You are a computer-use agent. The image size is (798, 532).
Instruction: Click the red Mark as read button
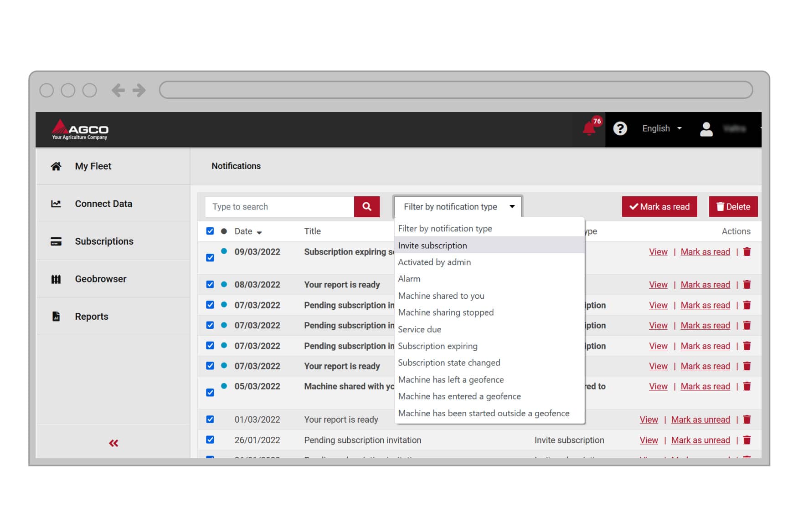pyautogui.click(x=659, y=207)
